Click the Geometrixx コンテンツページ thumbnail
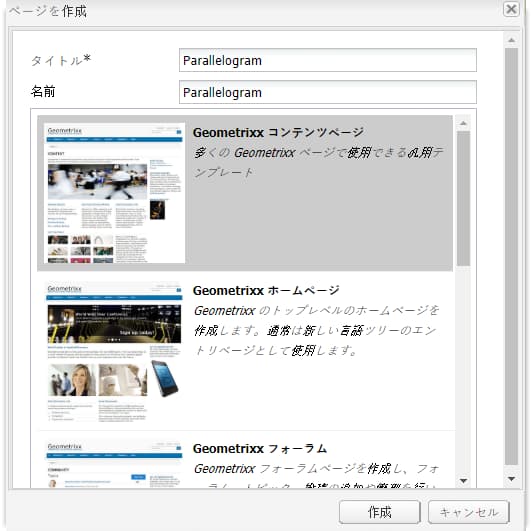Screen dimensions: 532x531 pos(114,193)
